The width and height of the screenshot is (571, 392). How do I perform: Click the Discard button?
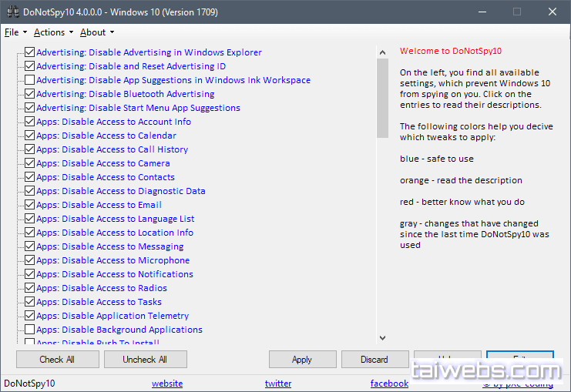[374, 360]
